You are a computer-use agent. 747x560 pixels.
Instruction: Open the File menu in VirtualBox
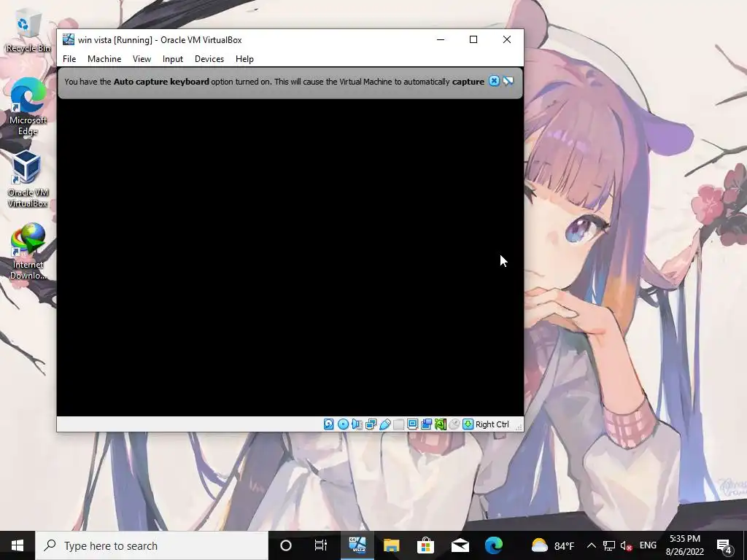[x=69, y=59]
